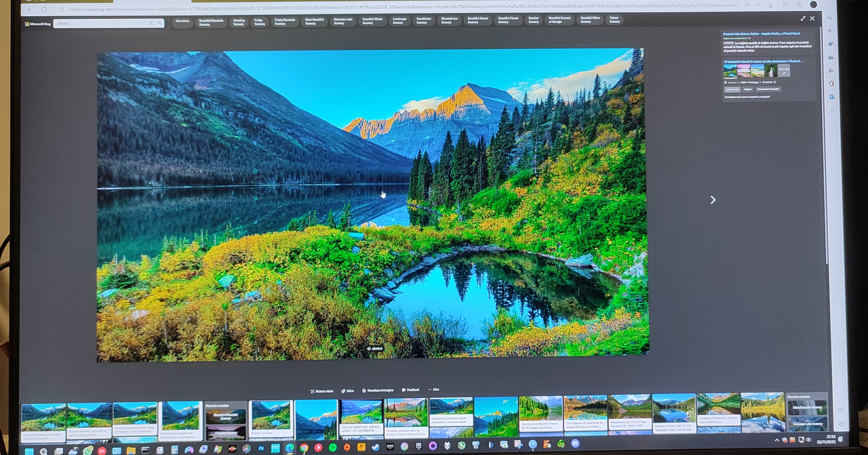Open Edge sidebar Microsoft Office icon
868x455 pixels.
(831, 83)
